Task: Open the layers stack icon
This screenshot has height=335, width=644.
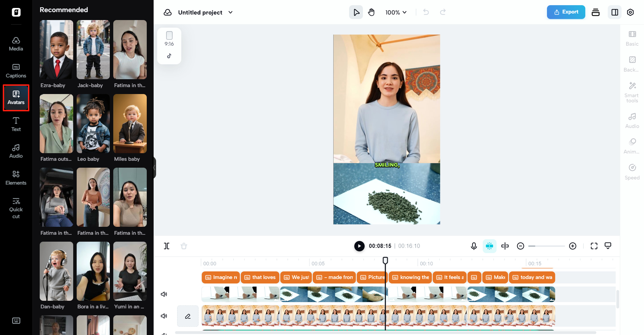Action: pos(596,12)
